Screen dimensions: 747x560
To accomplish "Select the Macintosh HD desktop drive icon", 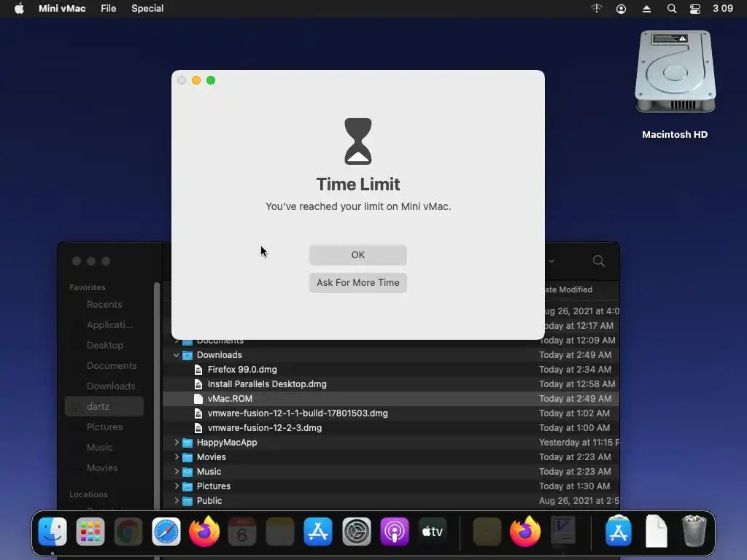I will pos(675,71).
